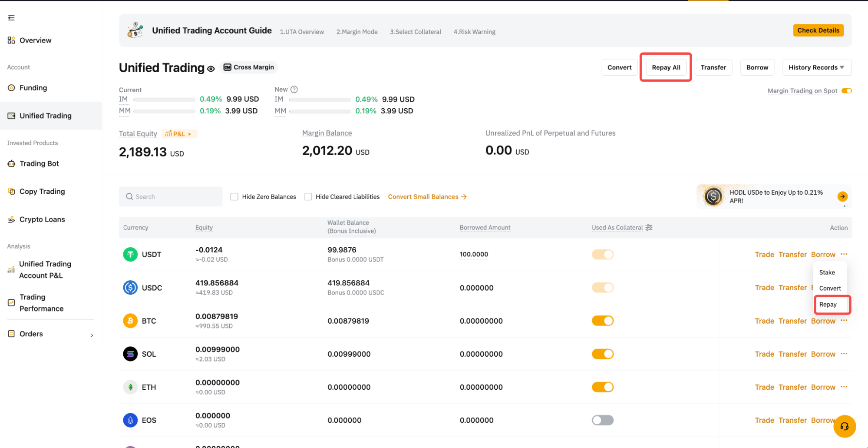Open History Records dropdown
The image size is (868, 448).
coord(816,67)
